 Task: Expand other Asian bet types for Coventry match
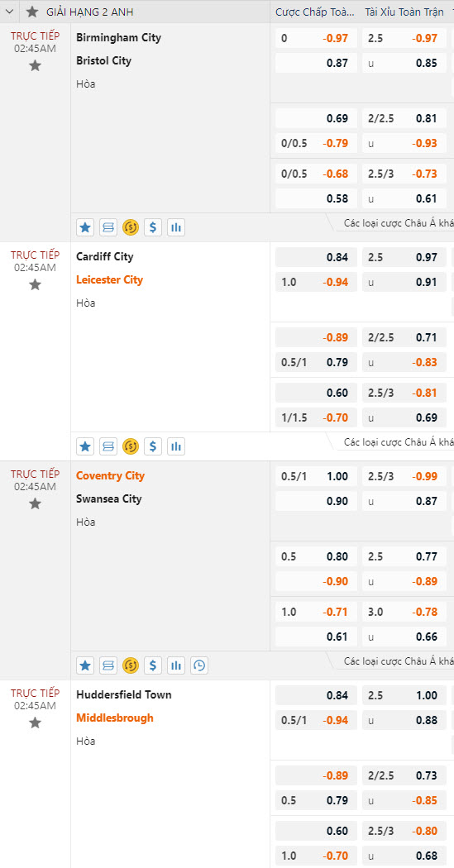point(394,661)
